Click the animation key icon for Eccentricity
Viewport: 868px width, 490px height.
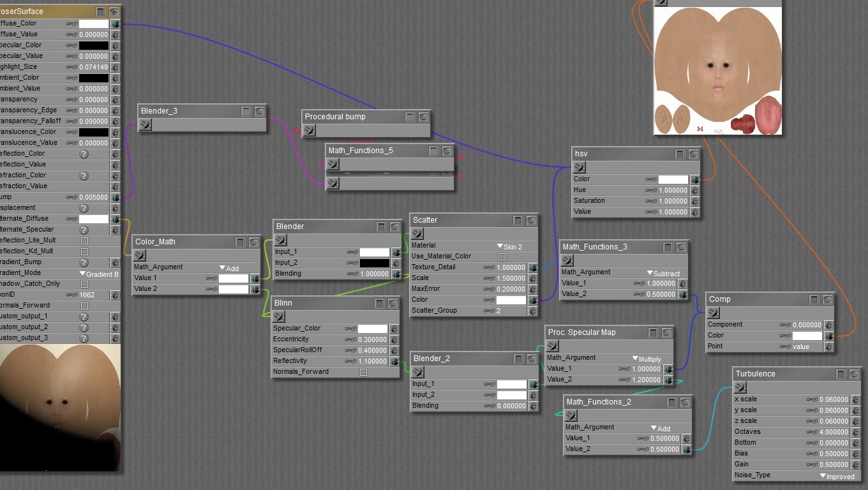point(350,339)
